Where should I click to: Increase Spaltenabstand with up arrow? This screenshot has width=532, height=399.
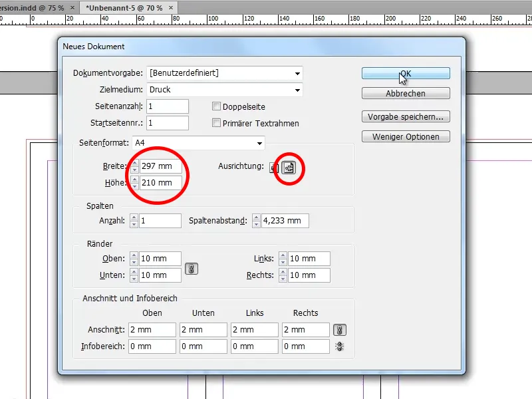coord(256,217)
